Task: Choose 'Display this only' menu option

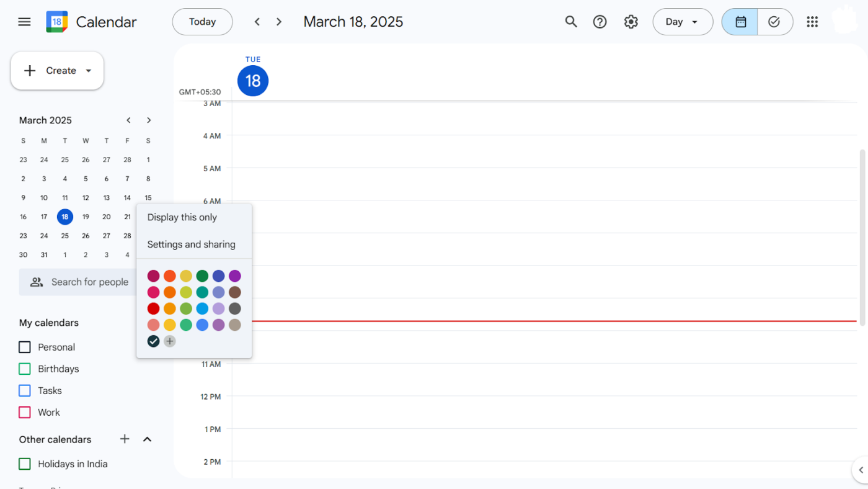Action: pos(182,217)
